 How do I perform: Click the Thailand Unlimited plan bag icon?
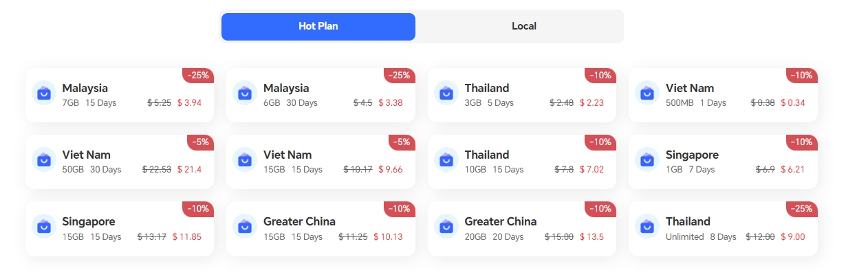click(x=647, y=226)
